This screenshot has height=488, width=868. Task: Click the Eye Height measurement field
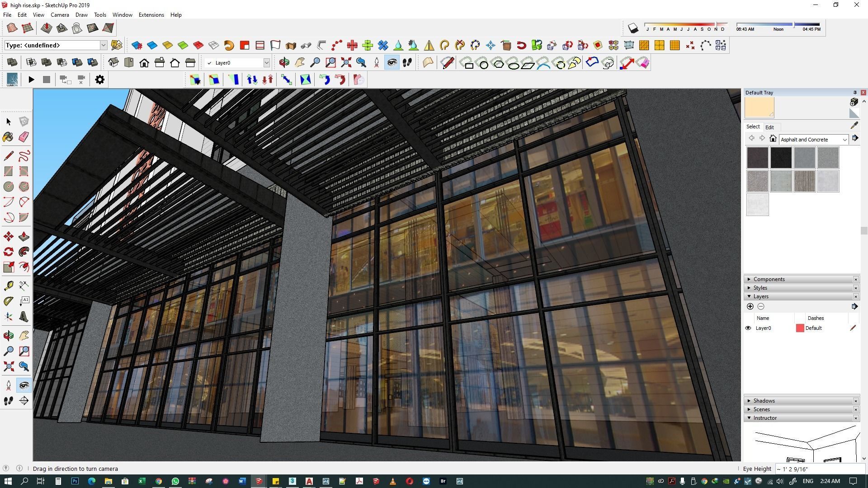coord(821,469)
